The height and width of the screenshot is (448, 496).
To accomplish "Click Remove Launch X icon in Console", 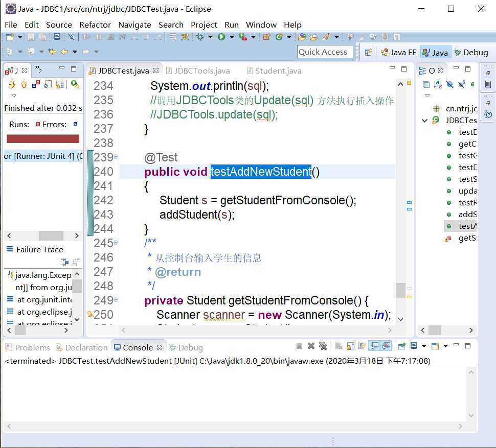I will click(311, 346).
